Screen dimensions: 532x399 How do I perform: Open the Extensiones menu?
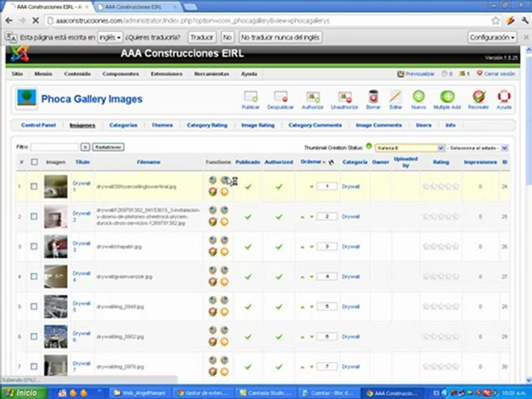[167, 74]
